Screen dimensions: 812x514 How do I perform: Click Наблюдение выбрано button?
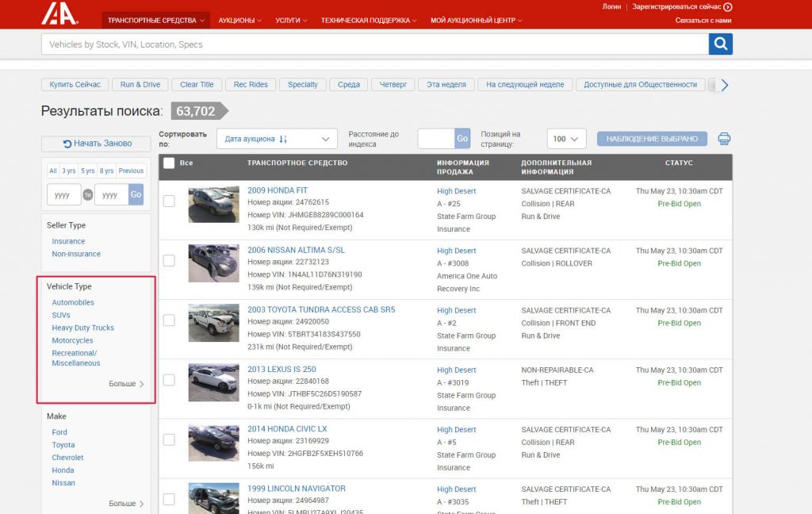pyautogui.click(x=652, y=139)
